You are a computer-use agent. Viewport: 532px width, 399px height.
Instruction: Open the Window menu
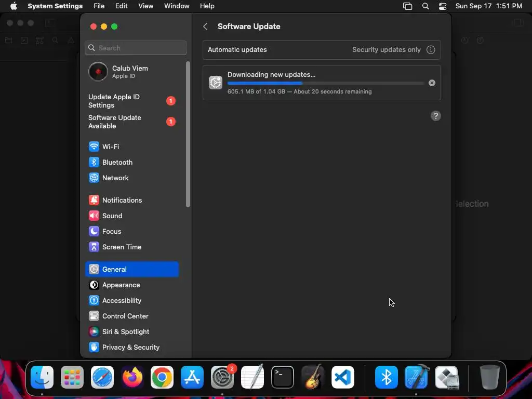[177, 6]
